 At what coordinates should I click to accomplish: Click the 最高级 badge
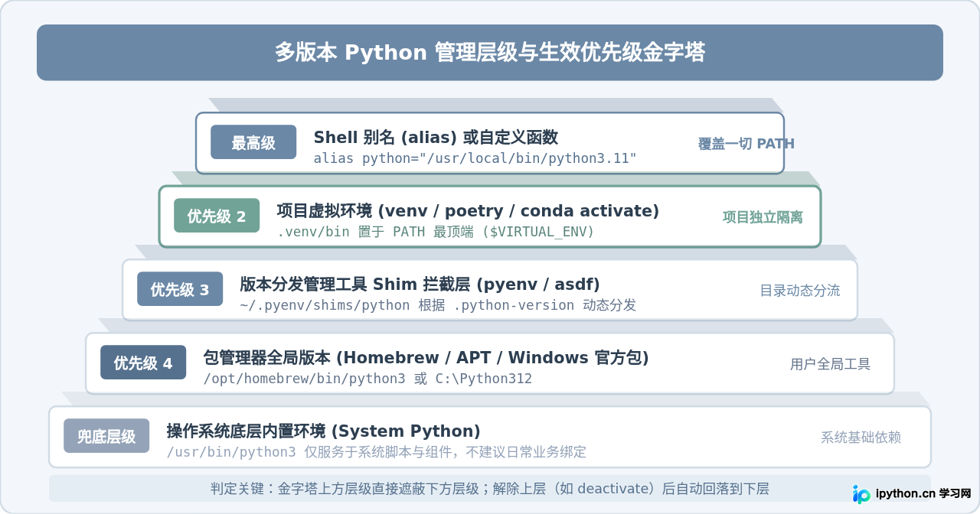pyautogui.click(x=253, y=142)
